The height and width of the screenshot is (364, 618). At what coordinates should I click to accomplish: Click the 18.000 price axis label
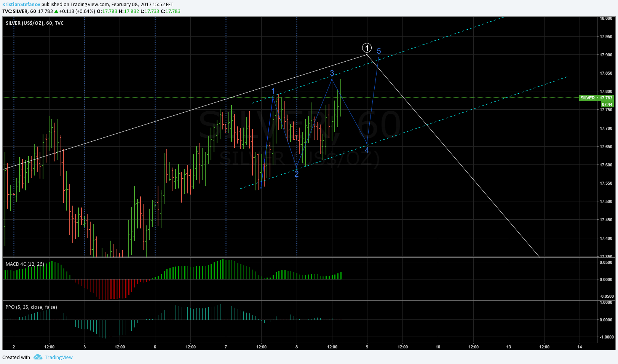coord(606,18)
